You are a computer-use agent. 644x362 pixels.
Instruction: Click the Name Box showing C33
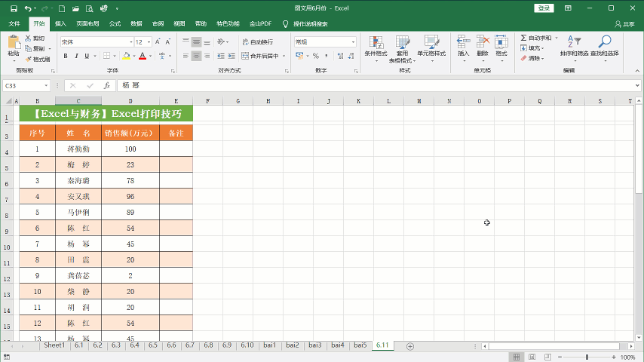click(23, 86)
